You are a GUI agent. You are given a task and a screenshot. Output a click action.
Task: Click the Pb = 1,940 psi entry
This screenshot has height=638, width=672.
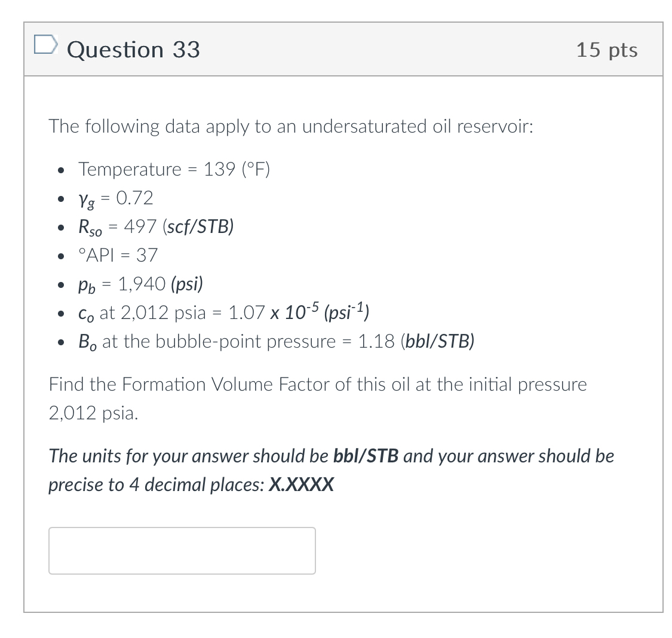pos(139,284)
